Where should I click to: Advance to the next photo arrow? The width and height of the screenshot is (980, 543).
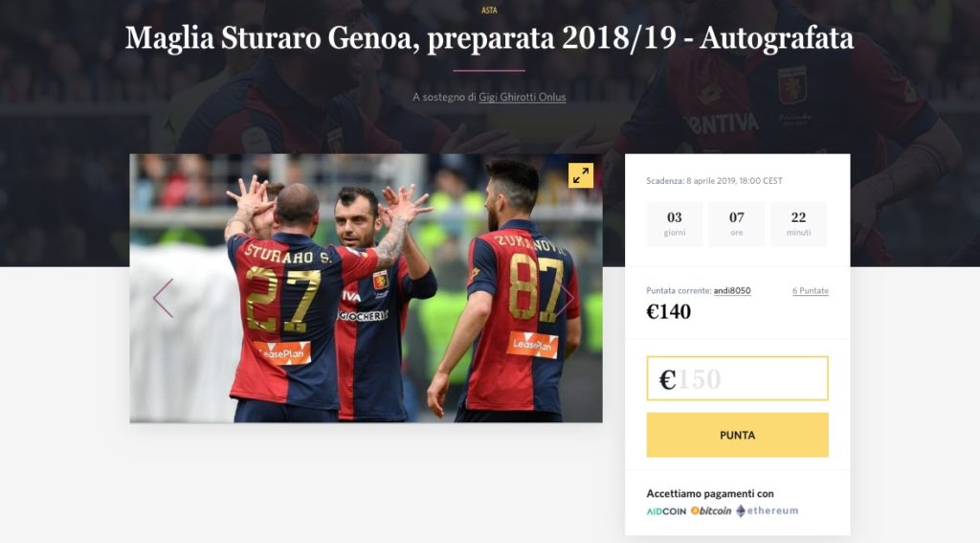568,299
